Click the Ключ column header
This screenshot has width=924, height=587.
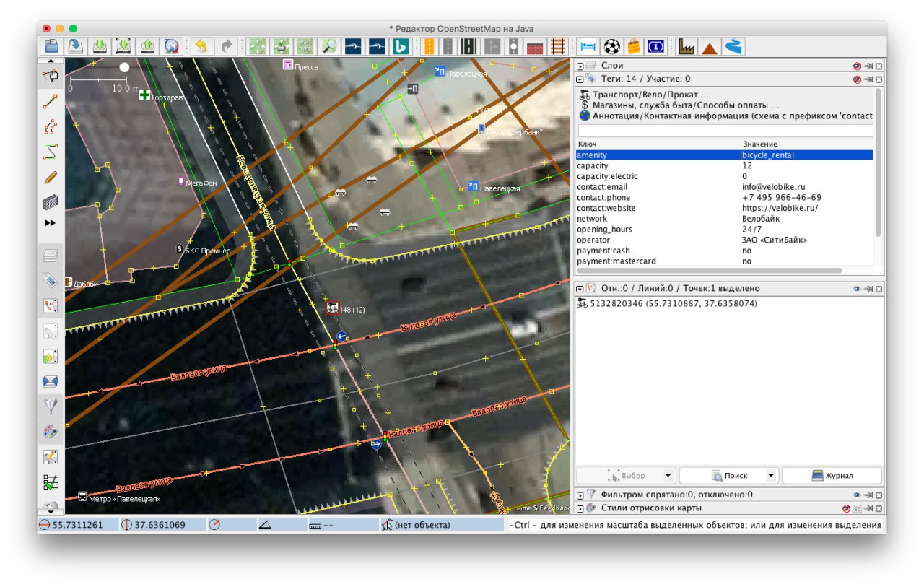coord(658,144)
